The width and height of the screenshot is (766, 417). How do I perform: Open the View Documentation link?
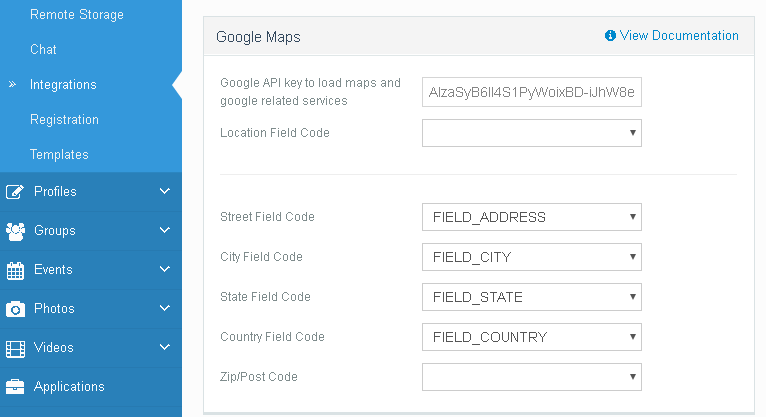(x=679, y=36)
